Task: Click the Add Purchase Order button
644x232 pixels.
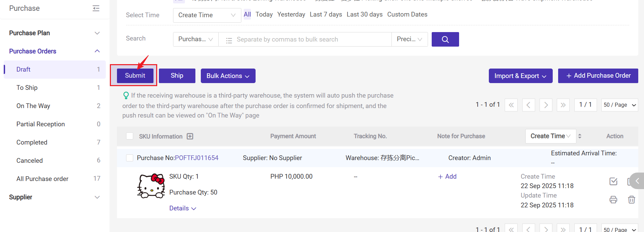Action: (598, 76)
